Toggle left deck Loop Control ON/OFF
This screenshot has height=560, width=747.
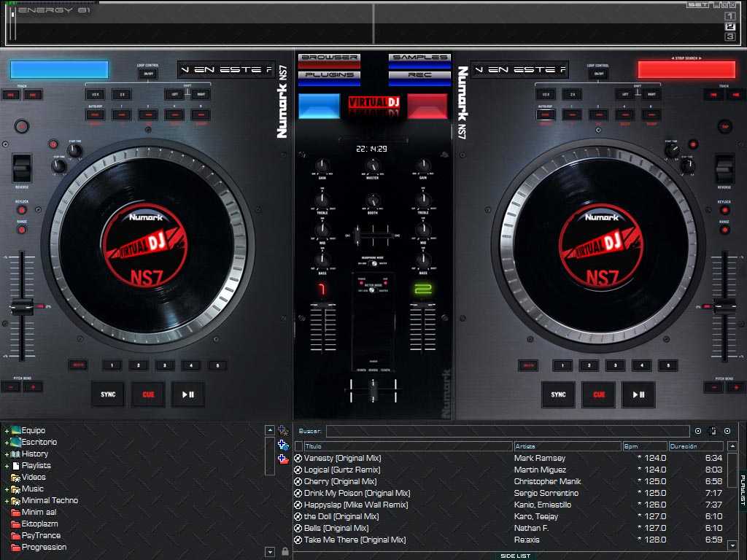[148, 74]
